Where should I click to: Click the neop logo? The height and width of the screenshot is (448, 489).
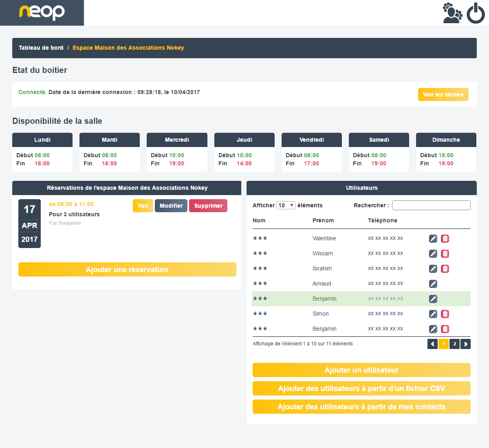(x=42, y=12)
